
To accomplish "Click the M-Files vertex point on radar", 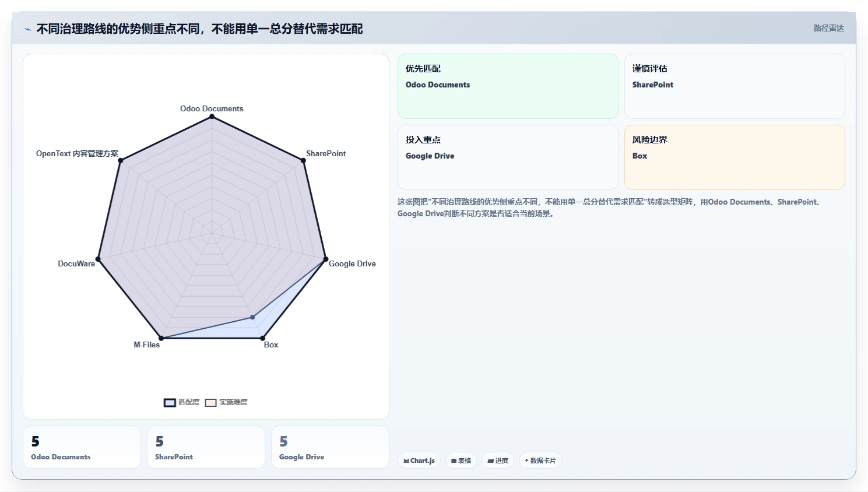I will tap(161, 338).
